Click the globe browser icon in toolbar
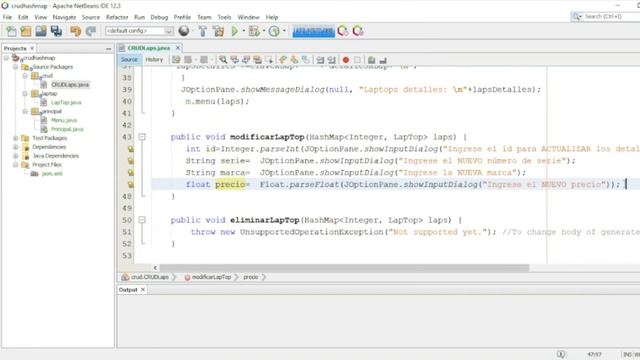 (x=184, y=31)
